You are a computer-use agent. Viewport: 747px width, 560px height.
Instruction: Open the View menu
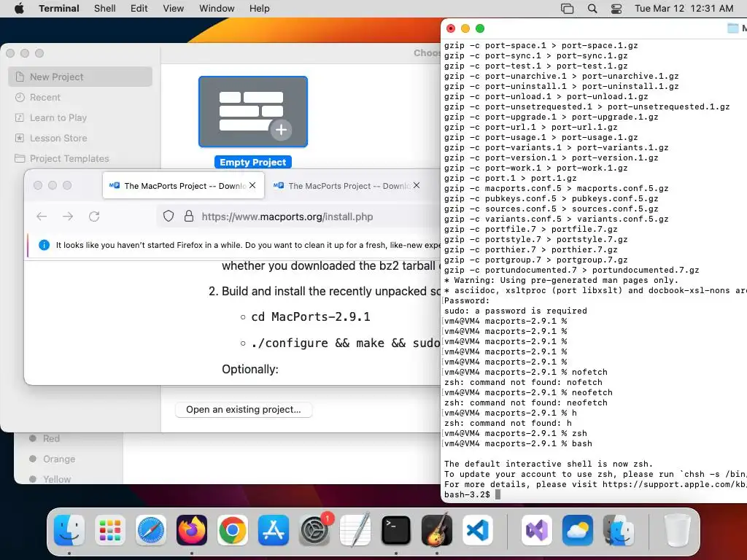click(x=174, y=9)
